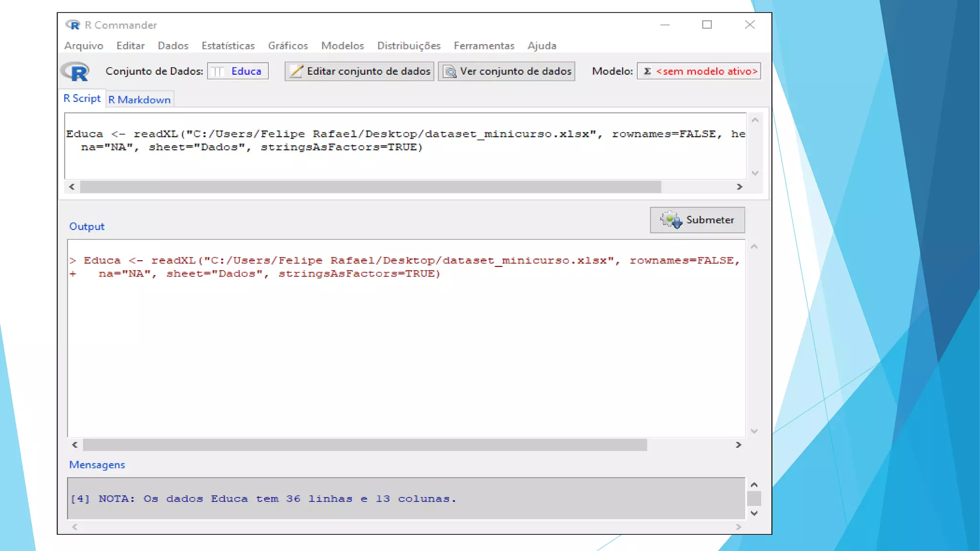Open the Estatísticas menu

pos(228,45)
